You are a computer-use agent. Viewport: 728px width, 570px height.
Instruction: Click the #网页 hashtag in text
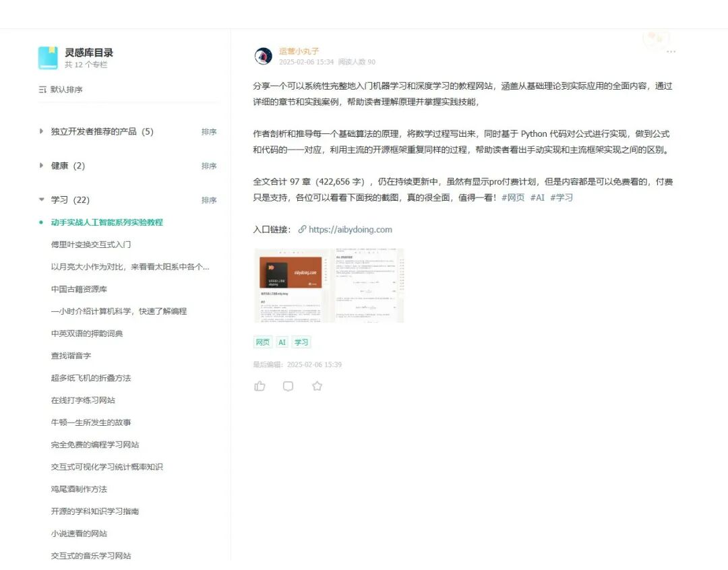512,197
